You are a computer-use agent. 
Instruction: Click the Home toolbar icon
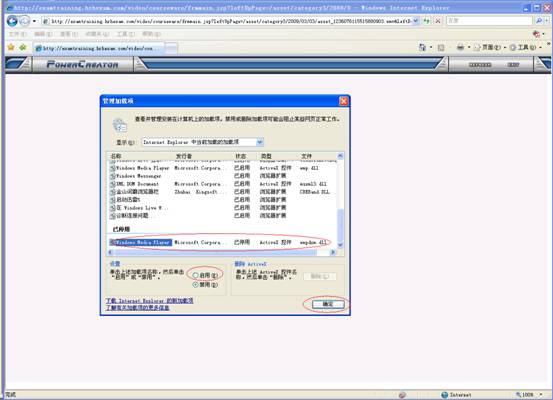[x=422, y=47]
